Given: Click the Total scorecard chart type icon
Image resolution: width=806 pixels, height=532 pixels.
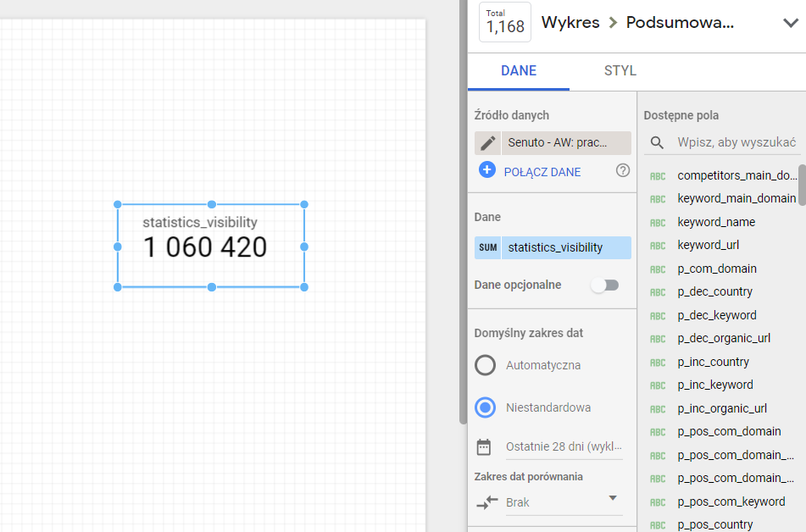Looking at the screenshot, I should (x=505, y=22).
